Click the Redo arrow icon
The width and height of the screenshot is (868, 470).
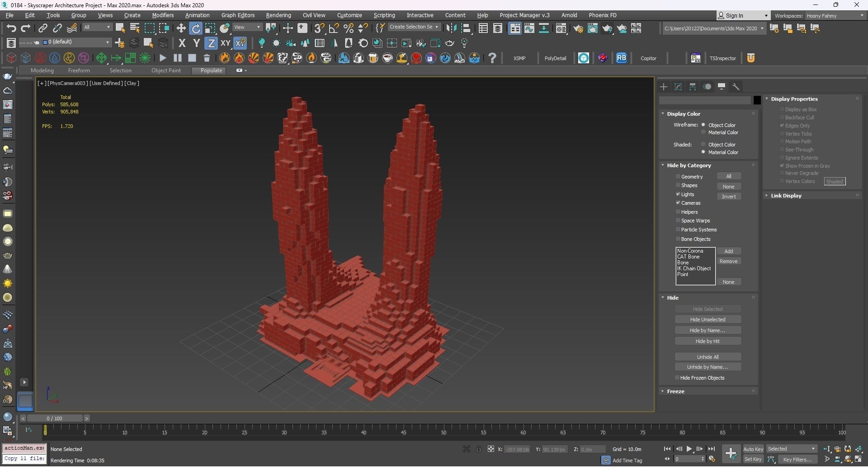[x=25, y=28]
